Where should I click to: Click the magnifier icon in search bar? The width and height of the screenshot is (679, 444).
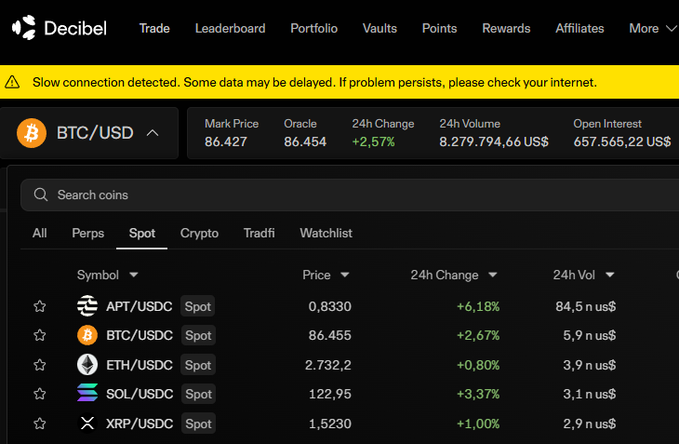[x=41, y=195]
